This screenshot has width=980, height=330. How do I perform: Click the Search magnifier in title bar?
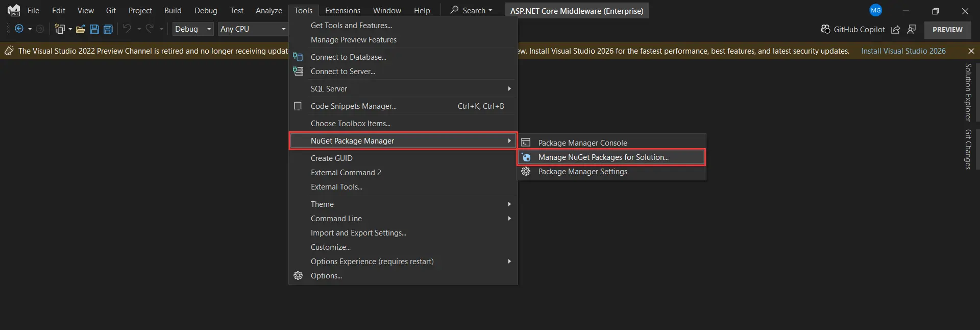[x=454, y=10]
